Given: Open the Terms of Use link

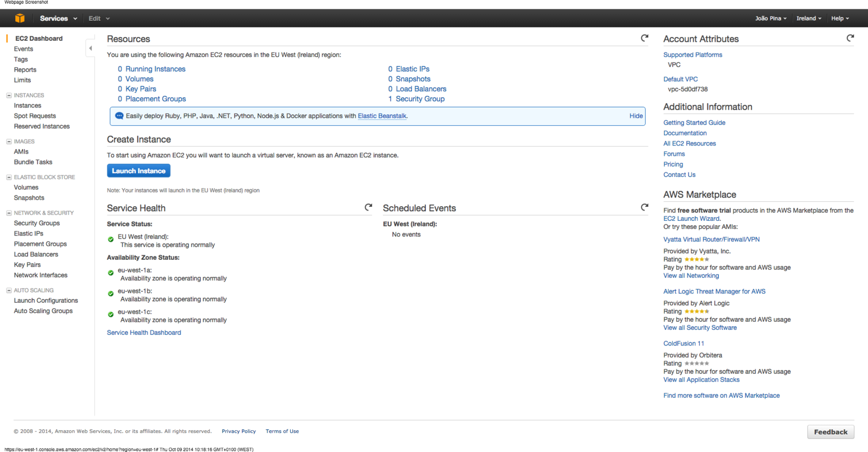Looking at the screenshot, I should (282, 431).
